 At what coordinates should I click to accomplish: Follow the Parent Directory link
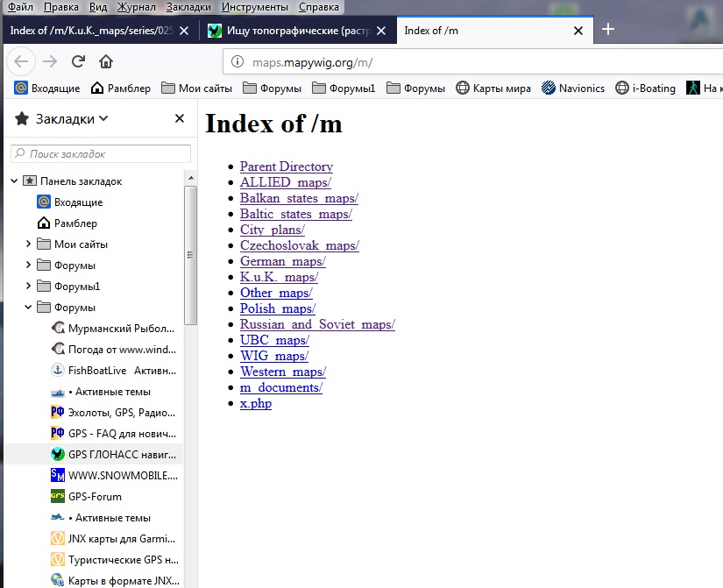[x=286, y=166]
